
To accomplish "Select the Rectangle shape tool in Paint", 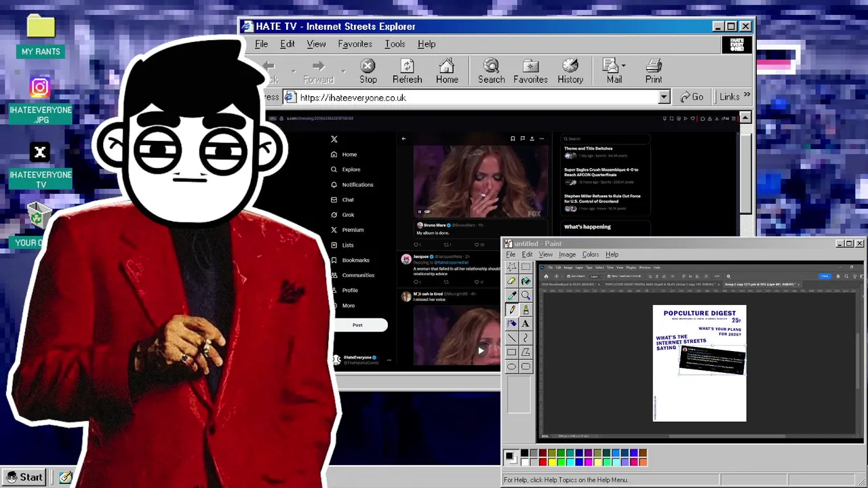I will click(511, 352).
